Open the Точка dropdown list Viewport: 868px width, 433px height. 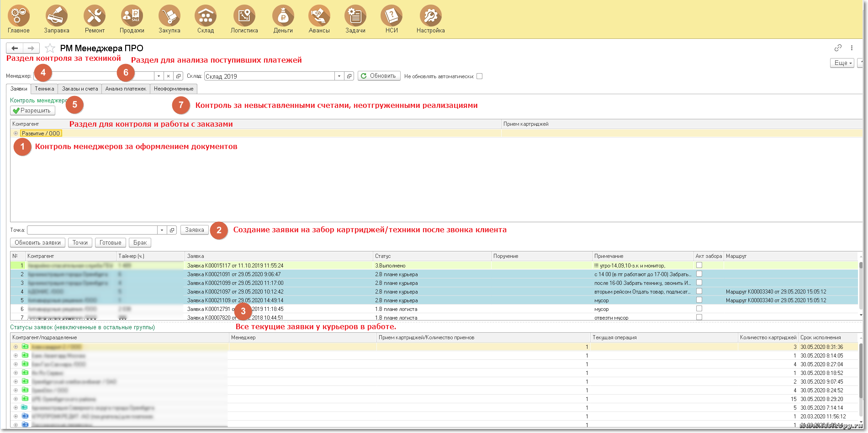point(162,230)
